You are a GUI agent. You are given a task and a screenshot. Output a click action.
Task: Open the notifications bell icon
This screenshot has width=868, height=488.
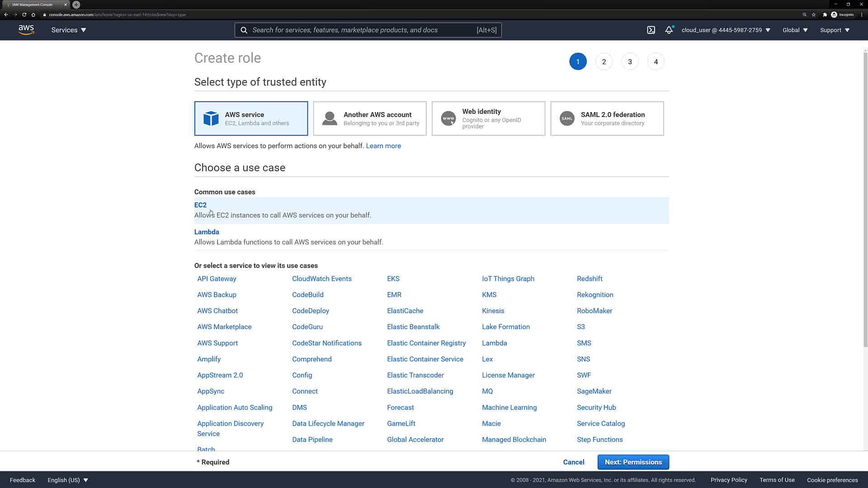[x=669, y=30]
